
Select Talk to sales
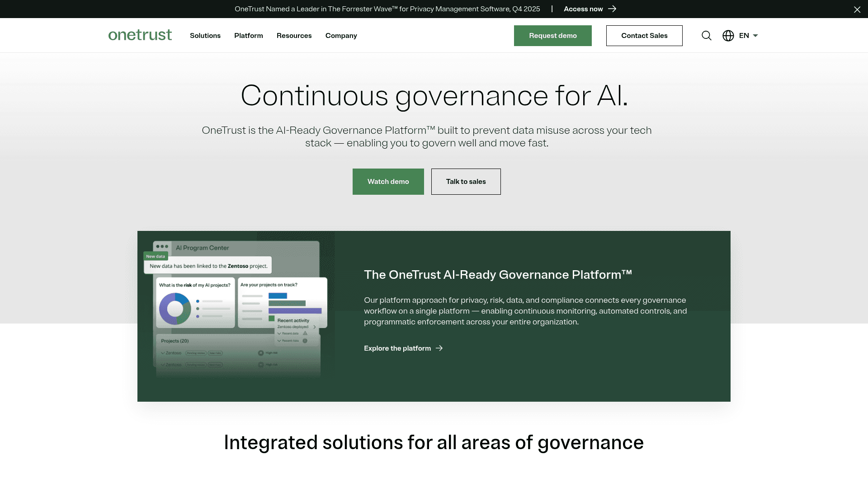click(466, 181)
